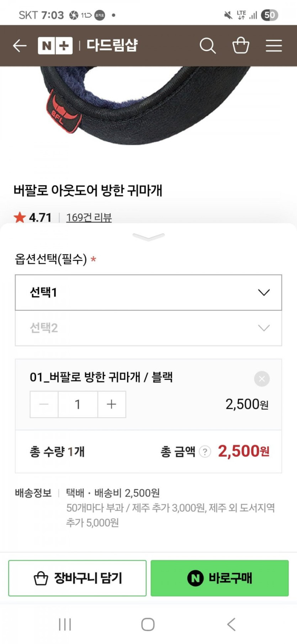This screenshot has height=644, width=297.
Task: Decrease quantity with the minus button
Action: [x=44, y=404]
